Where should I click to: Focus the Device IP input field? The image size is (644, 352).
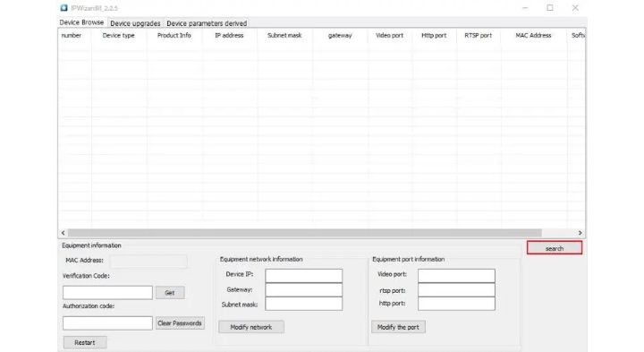coord(303,276)
